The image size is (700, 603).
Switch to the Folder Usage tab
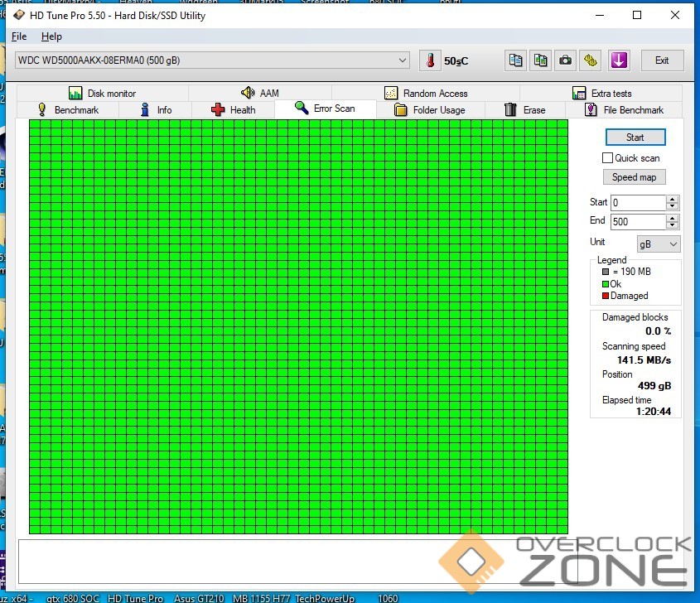(431, 110)
